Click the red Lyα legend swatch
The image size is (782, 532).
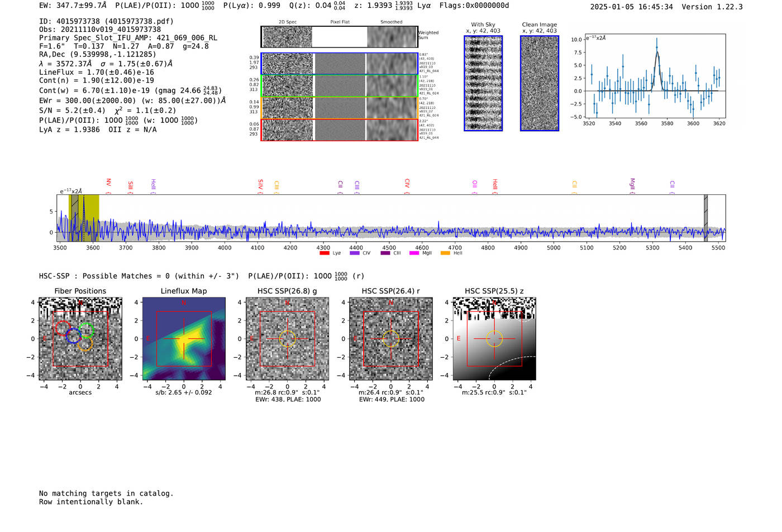point(325,253)
